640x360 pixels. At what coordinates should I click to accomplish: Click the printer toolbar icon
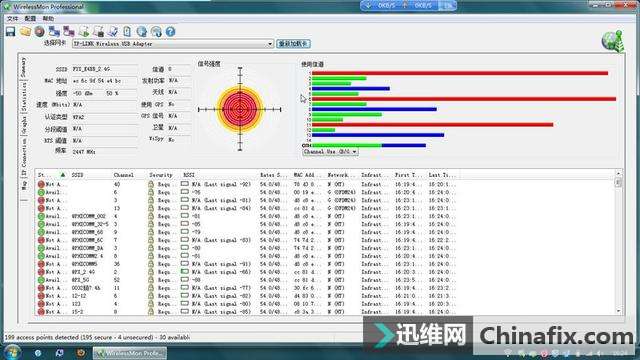pos(98,31)
